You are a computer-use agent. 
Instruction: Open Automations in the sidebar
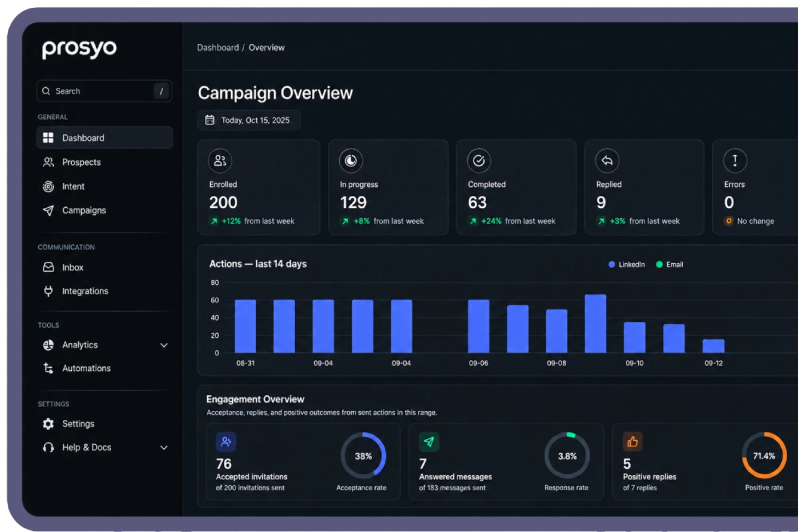click(105, 368)
